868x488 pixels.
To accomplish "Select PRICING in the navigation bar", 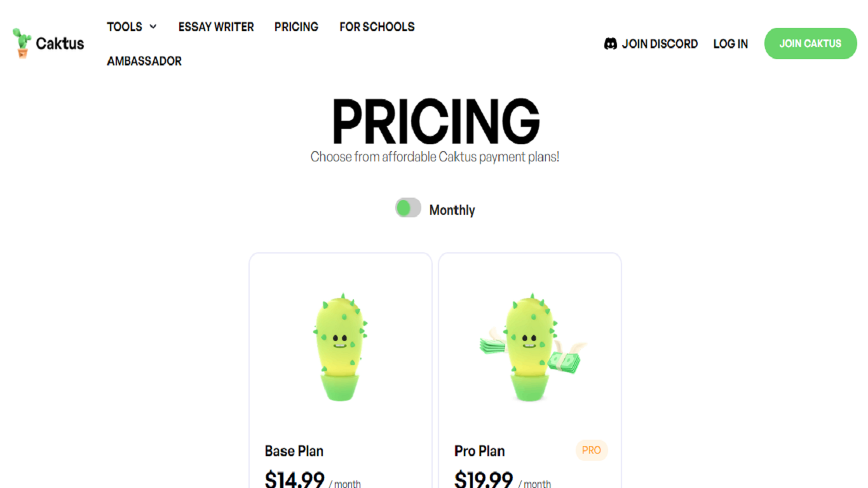I will 296,27.
